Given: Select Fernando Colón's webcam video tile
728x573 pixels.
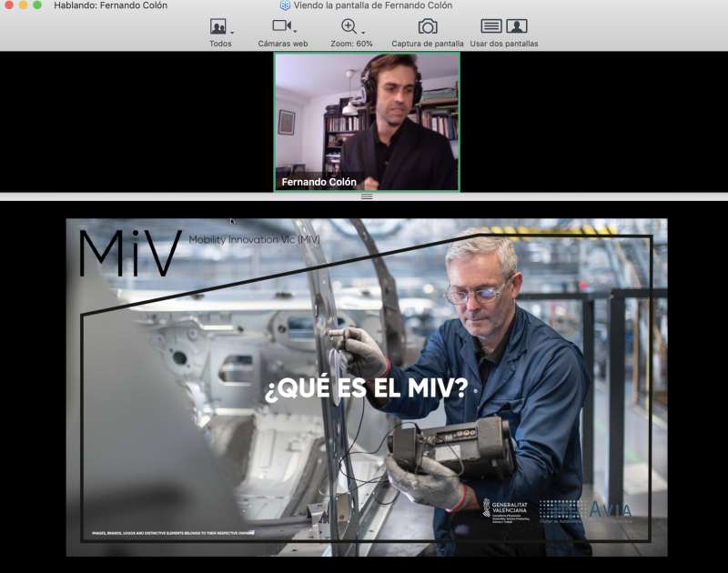Looking at the screenshot, I should coord(367,121).
